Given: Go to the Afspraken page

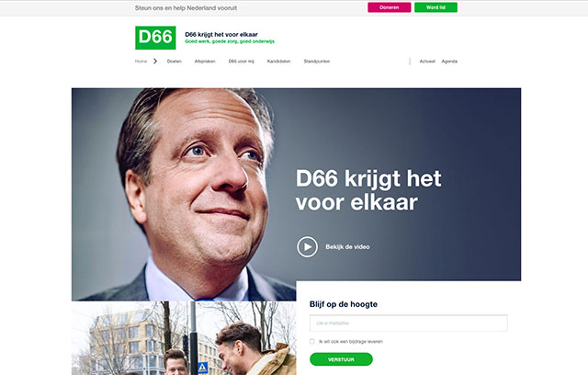Looking at the screenshot, I should 205,62.
